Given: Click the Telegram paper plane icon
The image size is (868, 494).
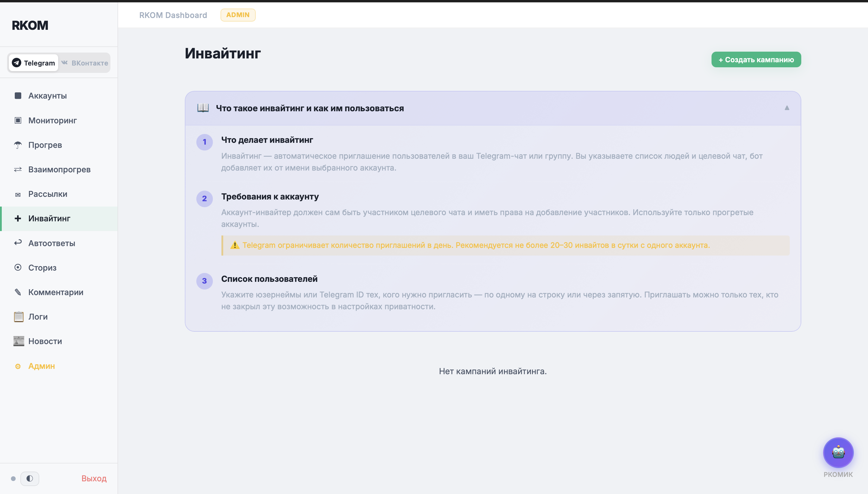Looking at the screenshot, I should [x=17, y=63].
